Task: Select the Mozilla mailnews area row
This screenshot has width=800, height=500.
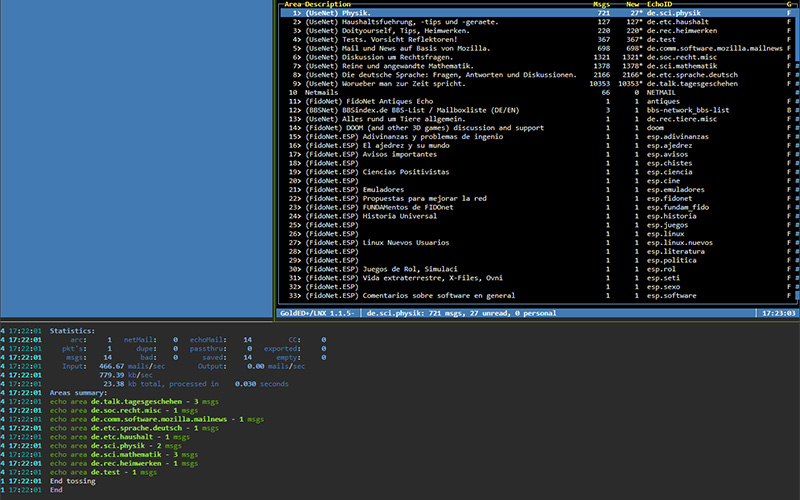Action: coord(538,48)
